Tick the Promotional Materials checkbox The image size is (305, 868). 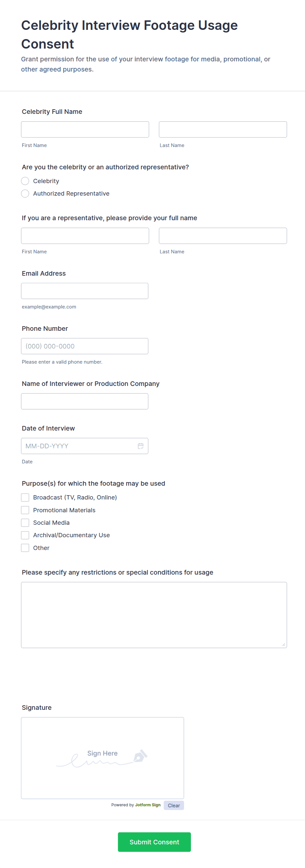coord(25,510)
